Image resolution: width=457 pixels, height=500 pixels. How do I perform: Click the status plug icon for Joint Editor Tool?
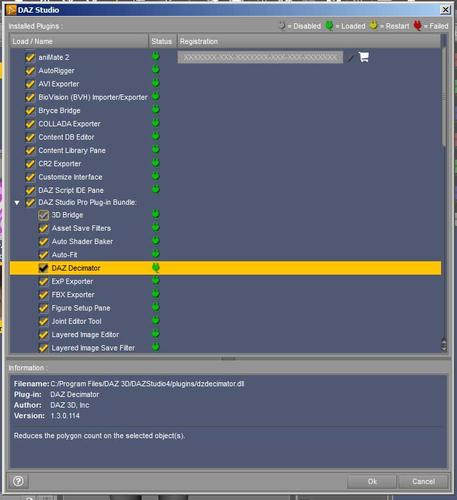click(156, 321)
